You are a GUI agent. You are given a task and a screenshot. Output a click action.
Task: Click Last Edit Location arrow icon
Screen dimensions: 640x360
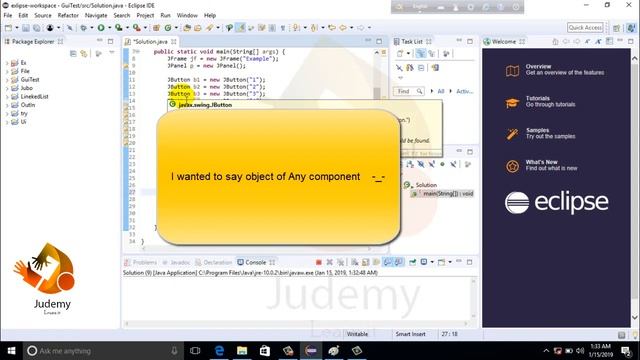coord(332,28)
